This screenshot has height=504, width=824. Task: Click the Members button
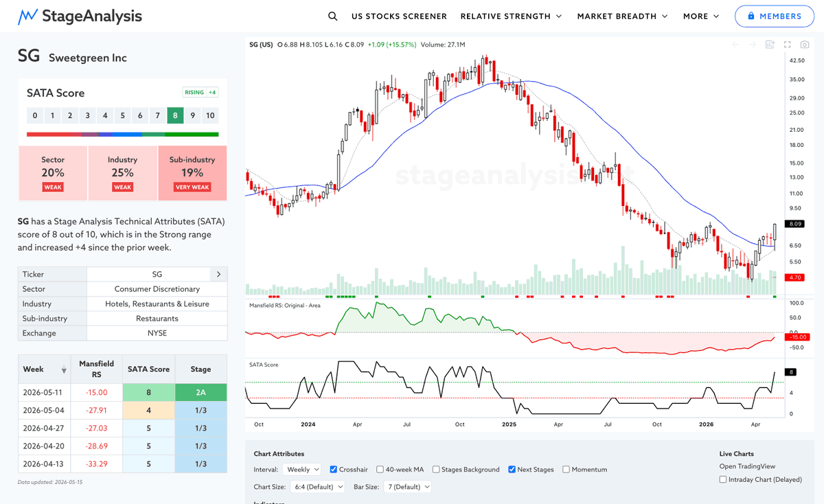click(775, 16)
